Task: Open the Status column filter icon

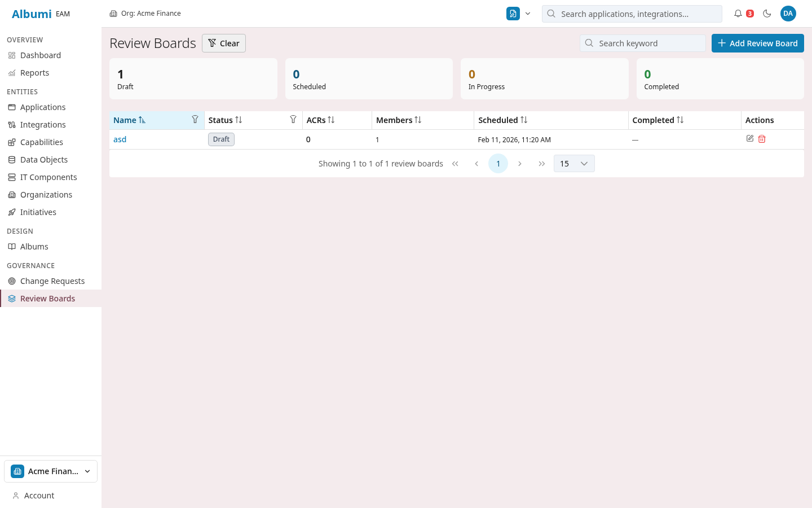Action: coord(293,120)
